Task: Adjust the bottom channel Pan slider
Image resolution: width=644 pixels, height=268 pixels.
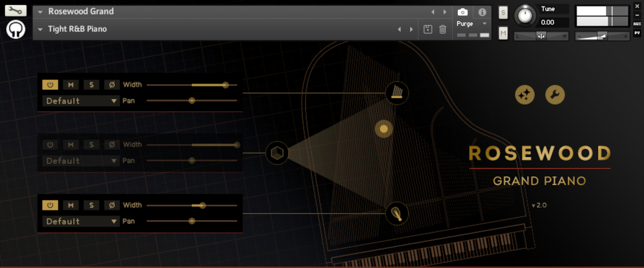Action: tap(192, 221)
